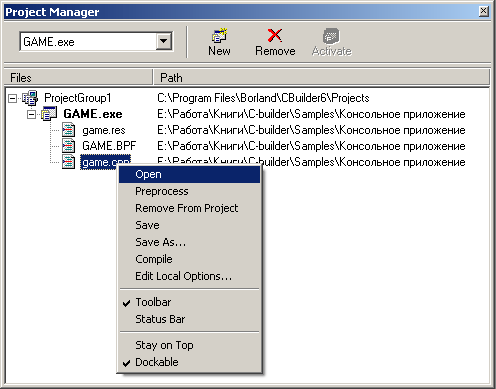Select bold GAME.exe tree row label
The image size is (496, 389).
93,114
